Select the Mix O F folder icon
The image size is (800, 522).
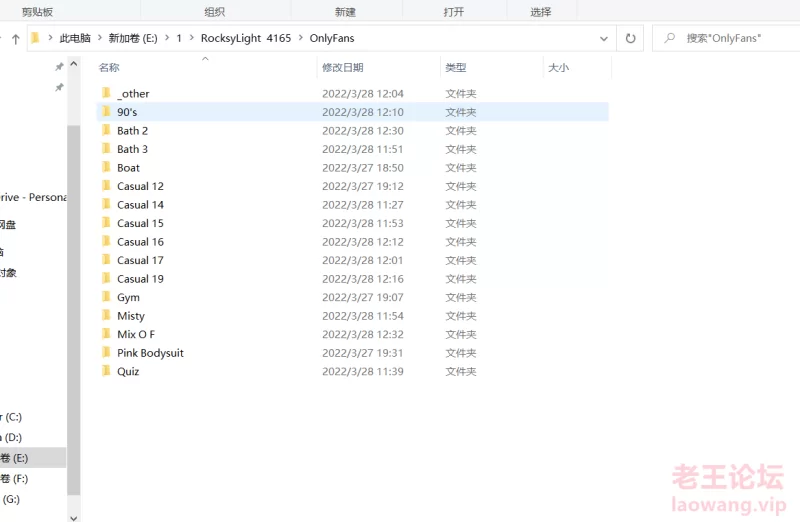[x=106, y=334]
